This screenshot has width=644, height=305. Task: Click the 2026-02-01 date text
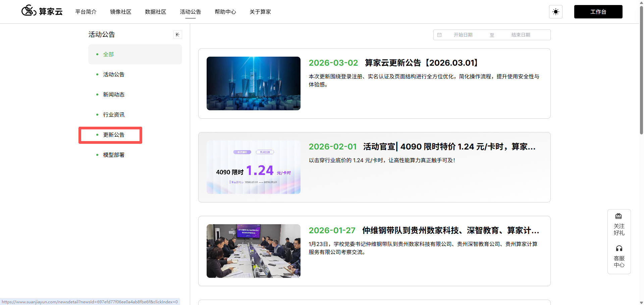coord(333,146)
